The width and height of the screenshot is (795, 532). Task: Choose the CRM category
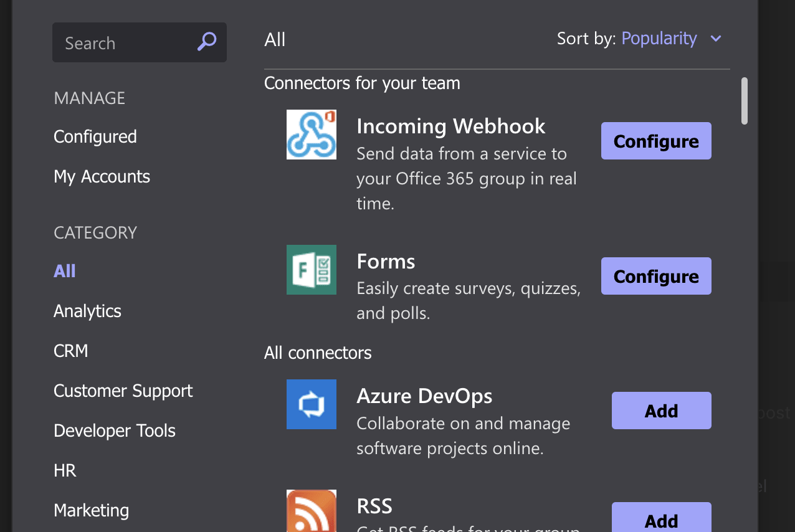[71, 351]
